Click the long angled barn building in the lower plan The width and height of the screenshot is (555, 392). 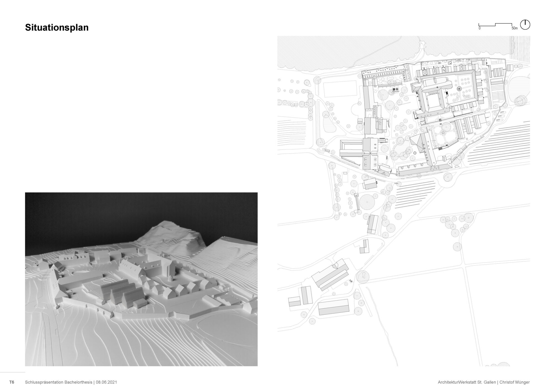(x=330, y=274)
